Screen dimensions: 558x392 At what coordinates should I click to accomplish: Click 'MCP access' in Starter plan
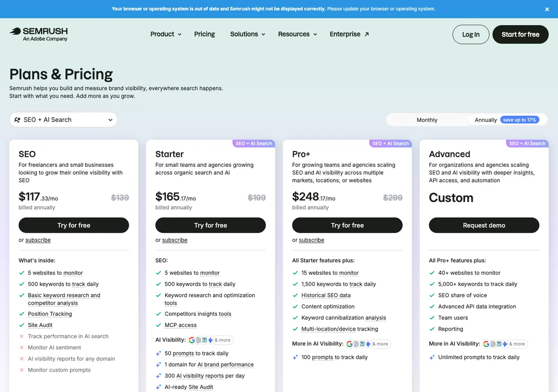[180, 325]
